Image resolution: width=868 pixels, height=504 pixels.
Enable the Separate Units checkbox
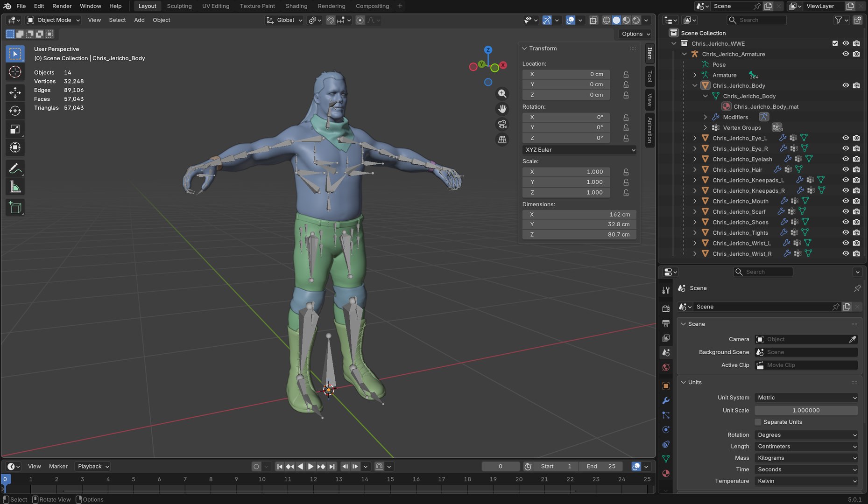pyautogui.click(x=758, y=422)
